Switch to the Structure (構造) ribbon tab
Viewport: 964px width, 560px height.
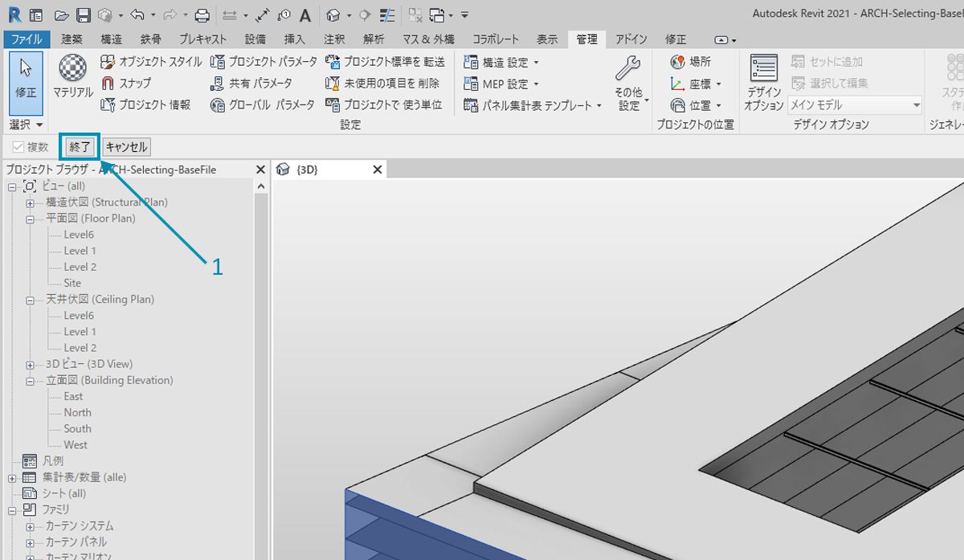(x=112, y=39)
